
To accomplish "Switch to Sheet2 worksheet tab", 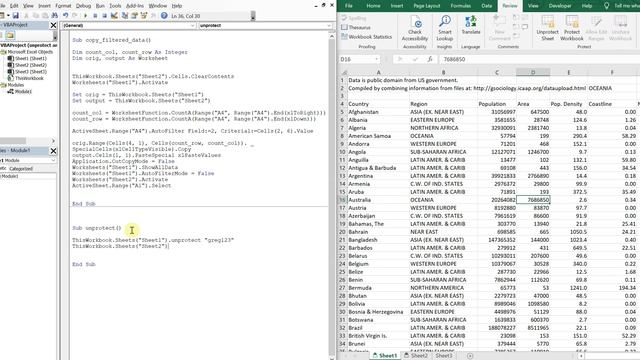I will 416,356.
